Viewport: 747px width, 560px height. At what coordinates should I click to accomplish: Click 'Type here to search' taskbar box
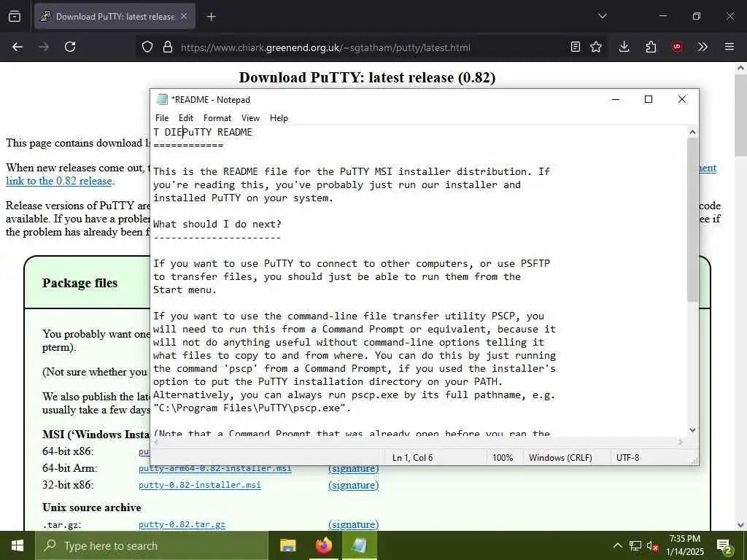152,545
